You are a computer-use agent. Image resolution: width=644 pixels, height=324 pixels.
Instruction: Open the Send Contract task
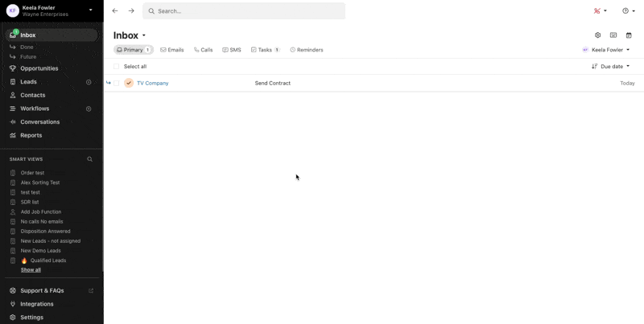pyautogui.click(x=273, y=84)
